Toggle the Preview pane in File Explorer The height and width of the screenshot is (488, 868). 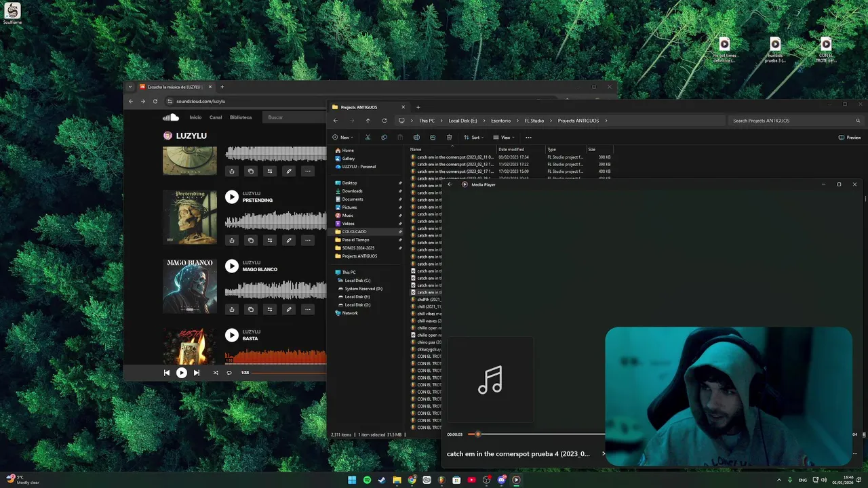pyautogui.click(x=850, y=138)
